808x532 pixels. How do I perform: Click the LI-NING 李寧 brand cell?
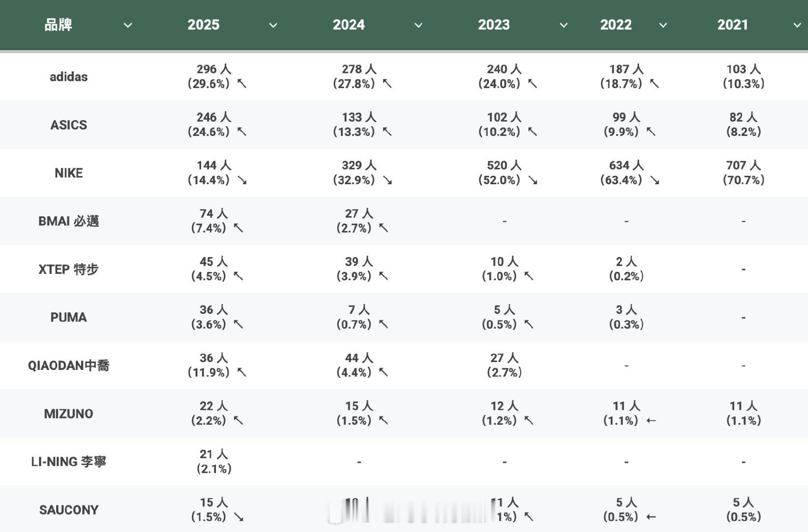click(x=69, y=462)
